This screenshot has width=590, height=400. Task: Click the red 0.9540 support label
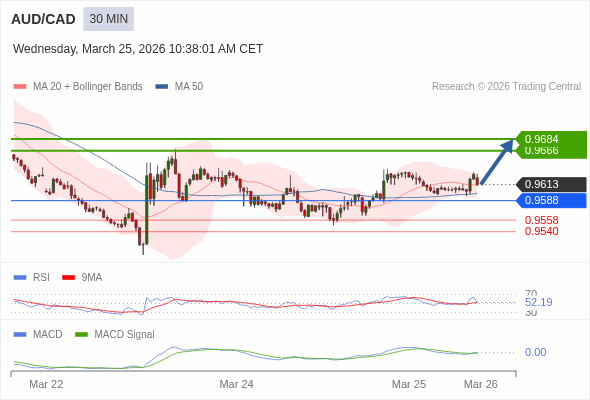(x=541, y=231)
